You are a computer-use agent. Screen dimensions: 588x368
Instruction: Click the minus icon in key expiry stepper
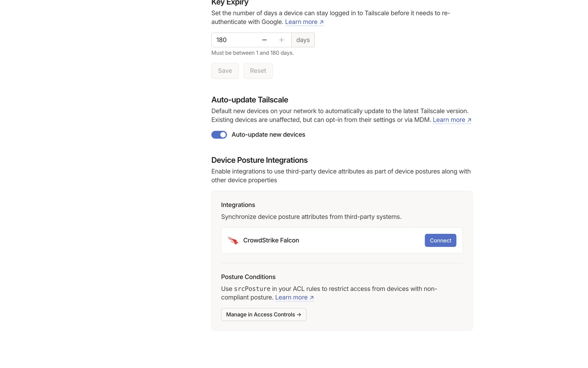(x=264, y=40)
